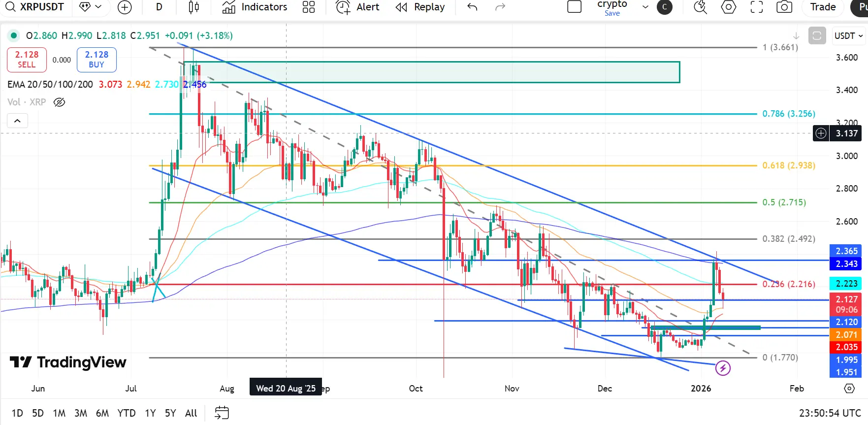Open quick search with the lightning magnifier
Viewport: 868px width, 425px height.
coord(700,7)
